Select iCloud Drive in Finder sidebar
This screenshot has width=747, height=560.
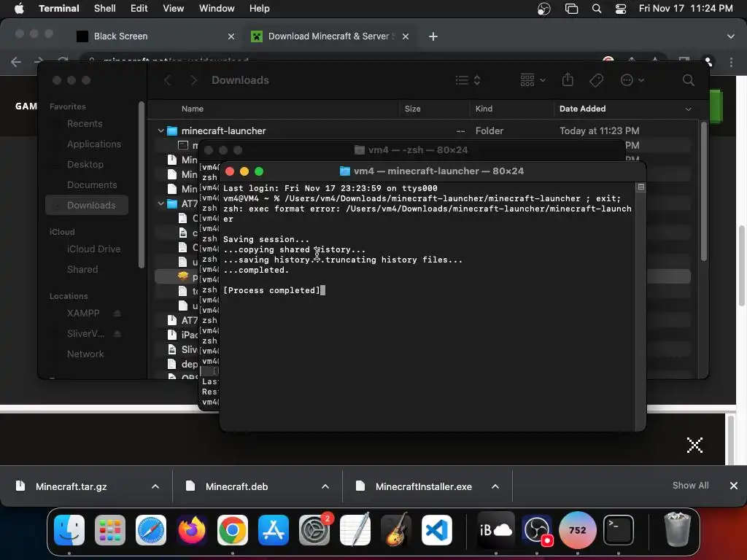93,249
